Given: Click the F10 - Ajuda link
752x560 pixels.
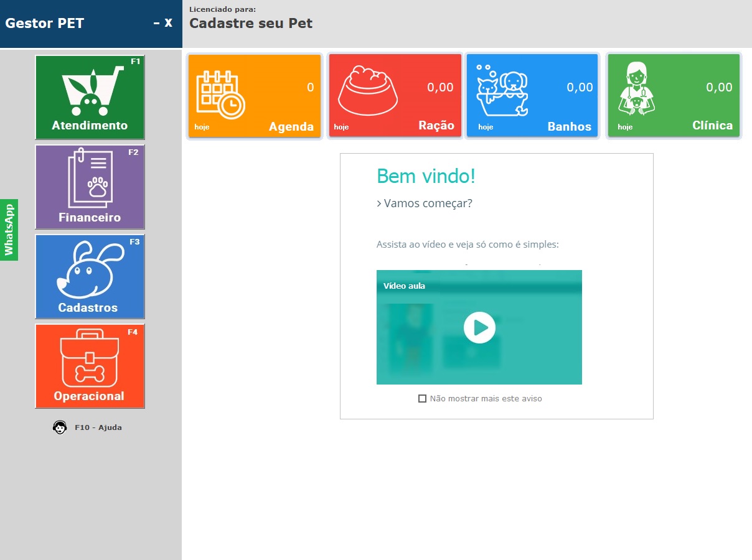Looking at the screenshot, I should tap(98, 427).
